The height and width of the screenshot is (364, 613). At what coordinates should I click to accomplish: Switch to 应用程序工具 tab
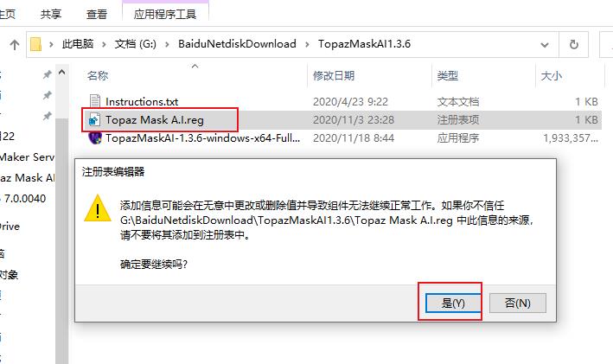coord(164,15)
